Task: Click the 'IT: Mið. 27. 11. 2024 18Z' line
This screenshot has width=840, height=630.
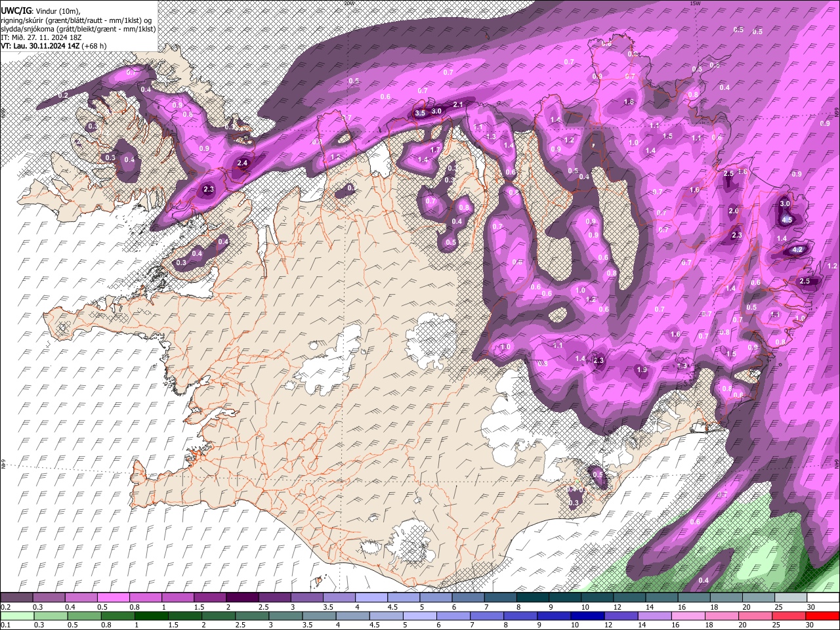Action: 41,37
